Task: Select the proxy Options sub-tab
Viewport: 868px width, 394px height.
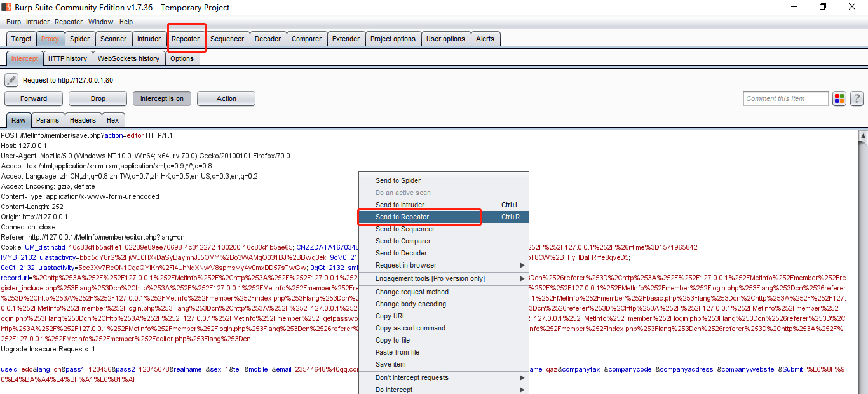Action: pos(182,58)
